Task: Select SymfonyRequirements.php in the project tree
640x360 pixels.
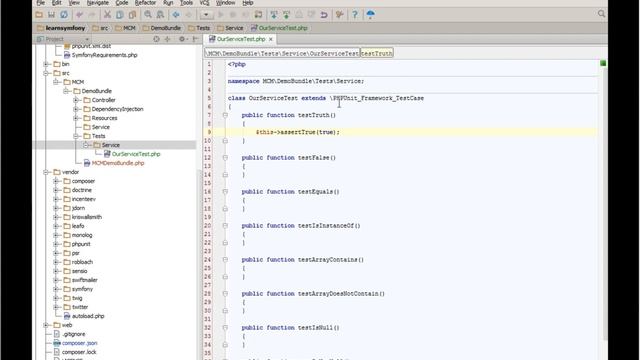Action: tap(104, 55)
